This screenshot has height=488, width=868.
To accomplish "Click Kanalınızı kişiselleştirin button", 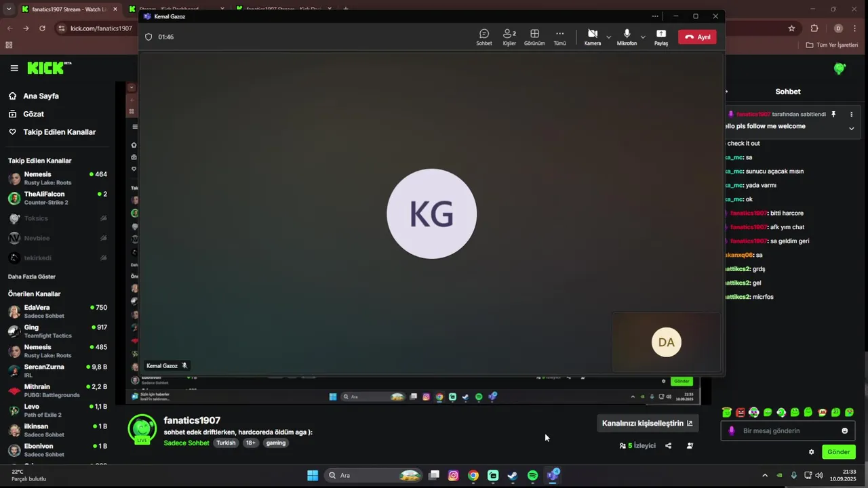I will pos(648,423).
